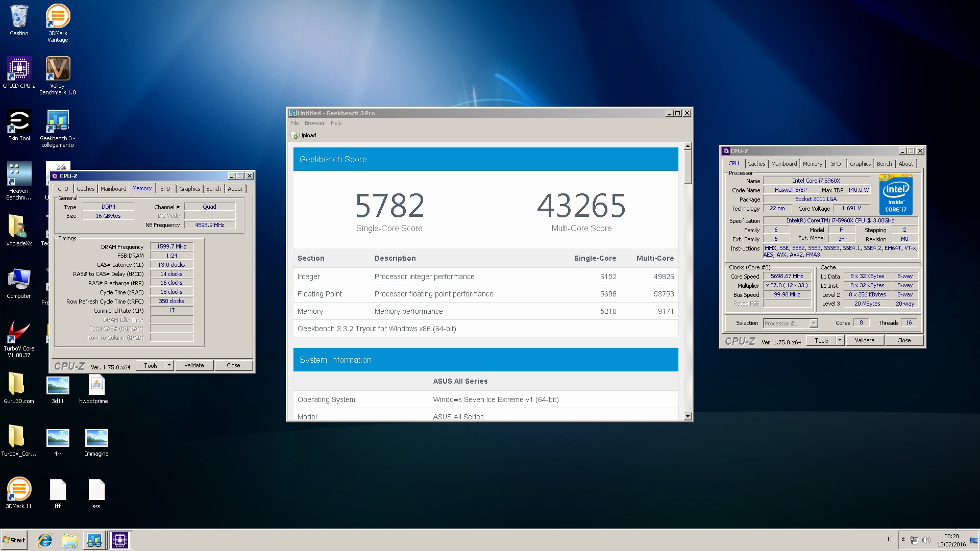Switch to Geekbench via its taskbar icon
980x551 pixels.
tap(94, 540)
